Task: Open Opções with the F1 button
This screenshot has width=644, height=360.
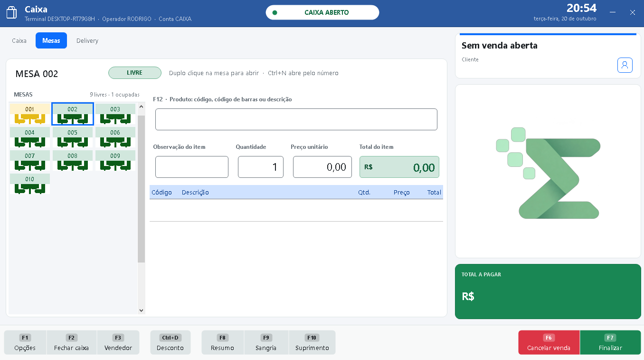Action: (x=25, y=342)
